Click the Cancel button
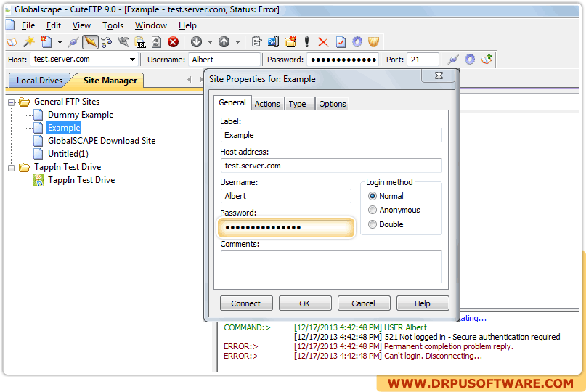Viewport: 586px width, 392px height. point(363,303)
